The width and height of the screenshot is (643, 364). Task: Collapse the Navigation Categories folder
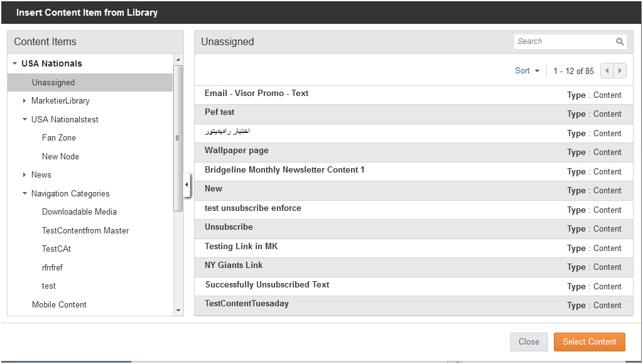coord(24,193)
